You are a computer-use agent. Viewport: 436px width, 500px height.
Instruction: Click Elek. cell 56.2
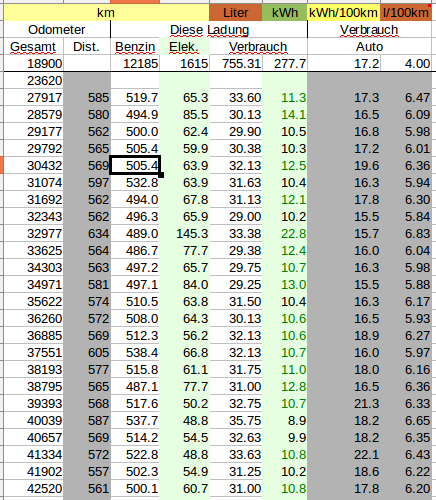[x=184, y=336]
